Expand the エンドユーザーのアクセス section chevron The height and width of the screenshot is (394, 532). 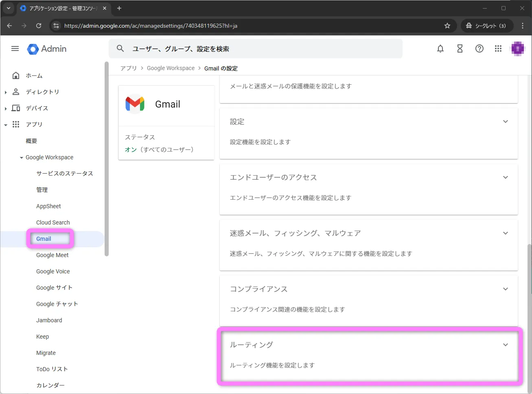506,177
